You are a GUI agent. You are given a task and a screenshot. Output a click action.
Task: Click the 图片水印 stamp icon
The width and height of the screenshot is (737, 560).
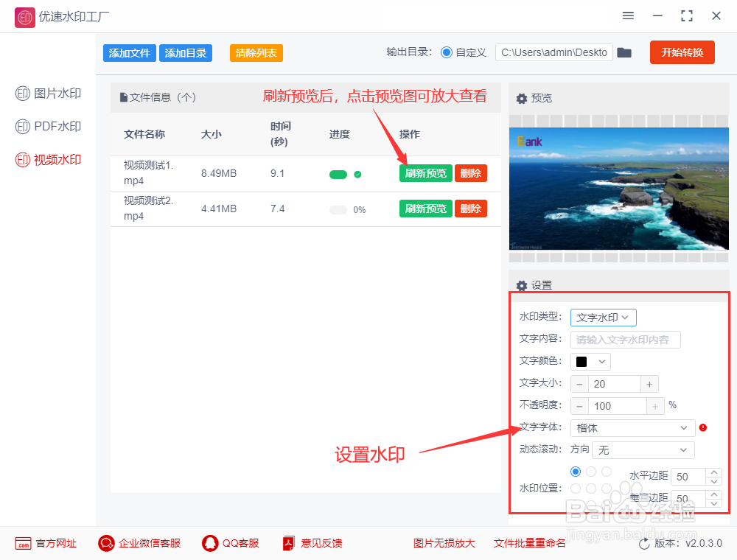(x=23, y=94)
